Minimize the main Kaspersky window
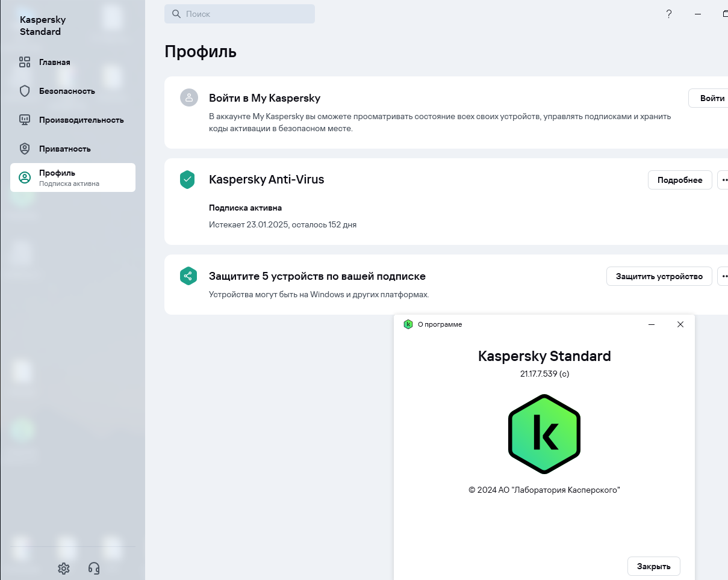The height and width of the screenshot is (580, 728). [x=698, y=14]
